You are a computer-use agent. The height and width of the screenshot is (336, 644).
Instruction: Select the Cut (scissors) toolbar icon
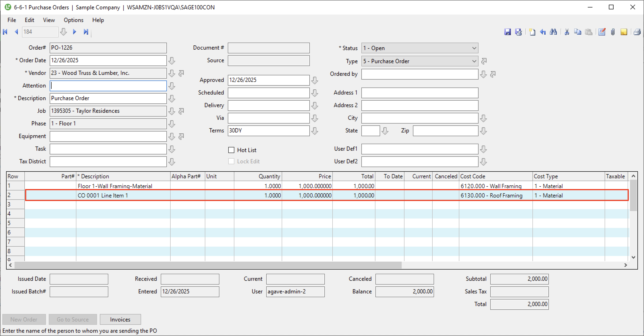tap(567, 32)
